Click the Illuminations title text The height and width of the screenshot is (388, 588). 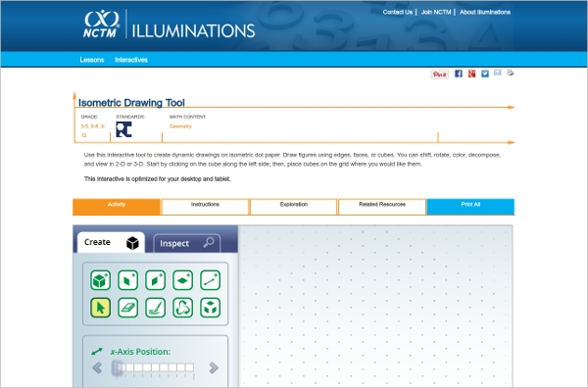193,30
